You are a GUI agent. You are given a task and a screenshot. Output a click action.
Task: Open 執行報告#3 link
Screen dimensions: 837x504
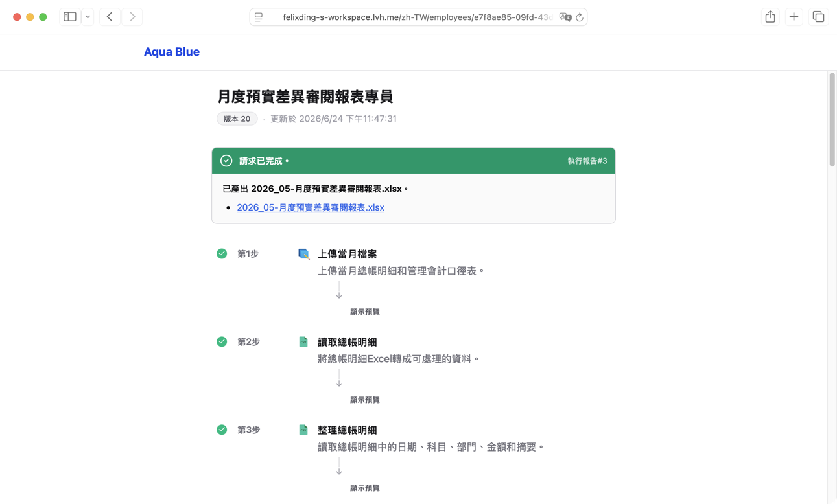(587, 161)
